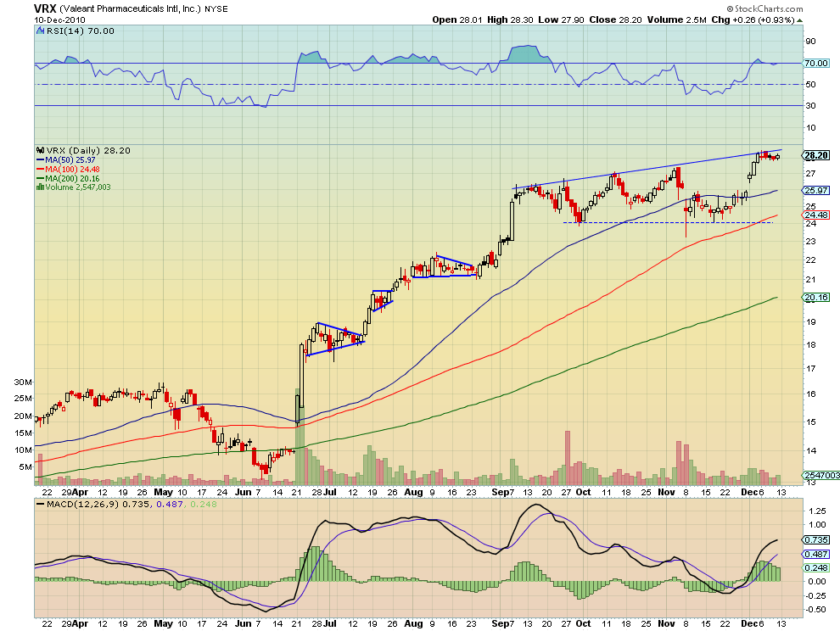Screen dimensions: 840x631
Task: Click the MACD(12,26,9) 0.735 legend label
Action: click(x=98, y=504)
